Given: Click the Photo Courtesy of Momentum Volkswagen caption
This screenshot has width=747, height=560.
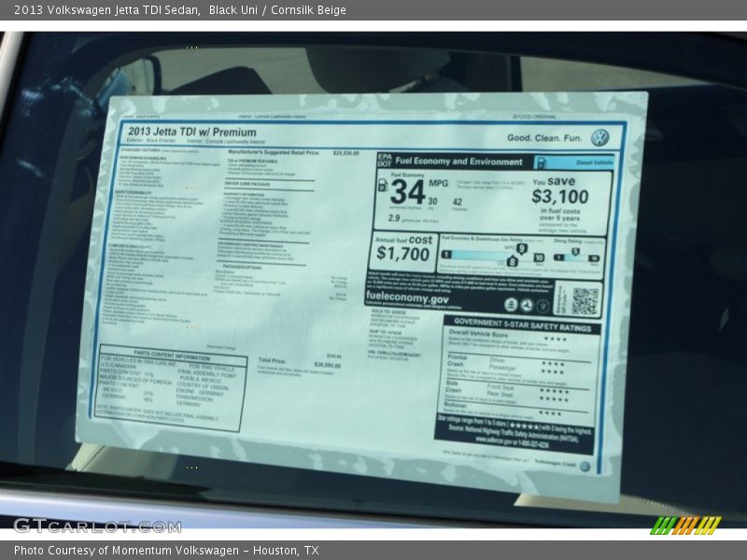Looking at the screenshot, I should (x=166, y=551).
